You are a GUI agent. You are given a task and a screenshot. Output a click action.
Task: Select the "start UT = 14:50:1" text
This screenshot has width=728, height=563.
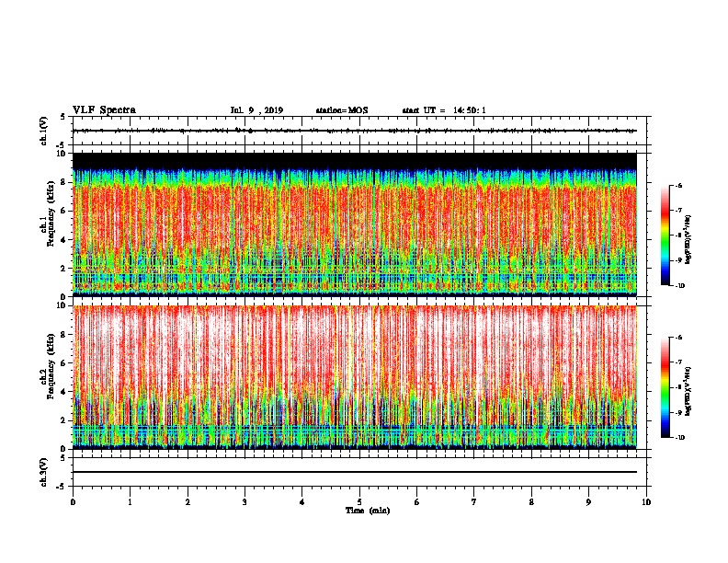point(444,110)
